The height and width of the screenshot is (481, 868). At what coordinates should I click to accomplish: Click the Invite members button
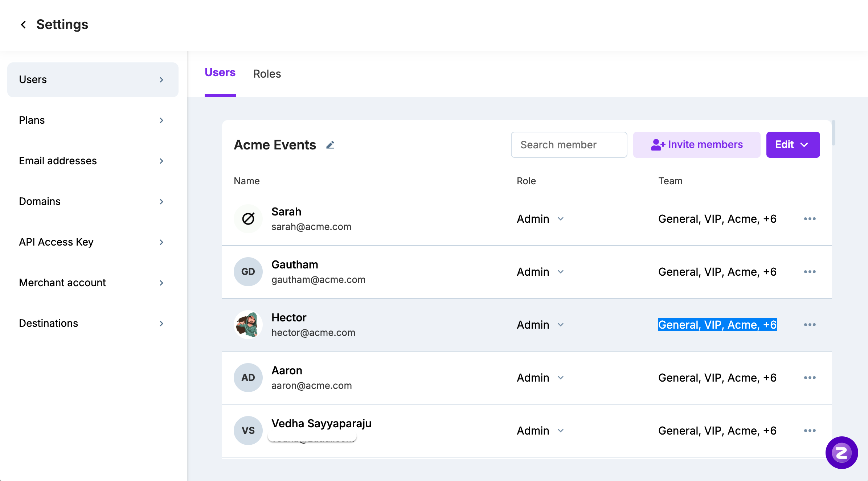[x=696, y=145]
